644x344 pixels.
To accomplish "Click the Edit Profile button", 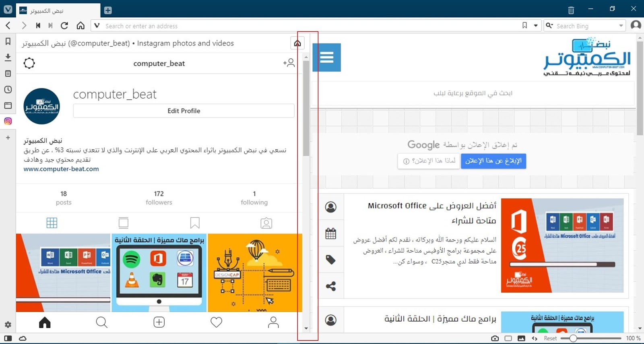I will point(184,111).
